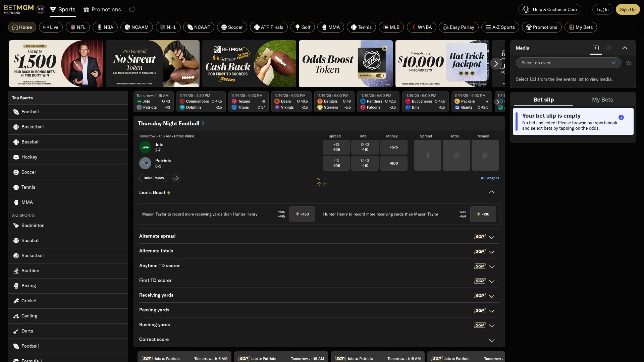Screen dimensions: 644x362
Task: Advance the upcoming games strip right arrow
Action: click(498, 102)
